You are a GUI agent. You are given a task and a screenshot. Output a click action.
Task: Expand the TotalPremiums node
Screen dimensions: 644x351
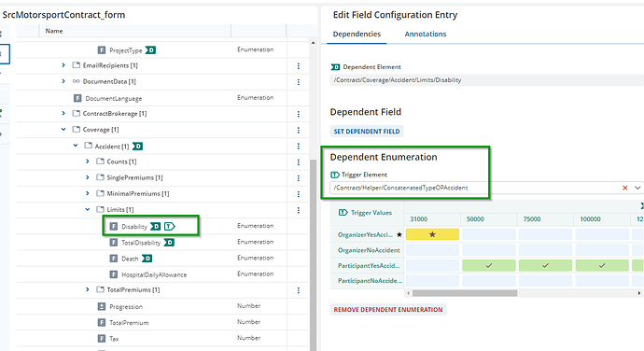[88, 289]
